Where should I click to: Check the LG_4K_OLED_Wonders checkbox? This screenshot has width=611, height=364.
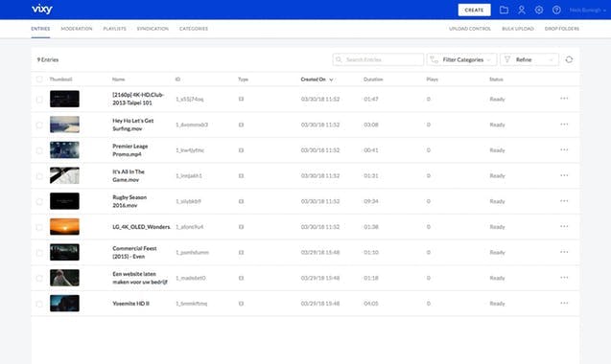39,227
